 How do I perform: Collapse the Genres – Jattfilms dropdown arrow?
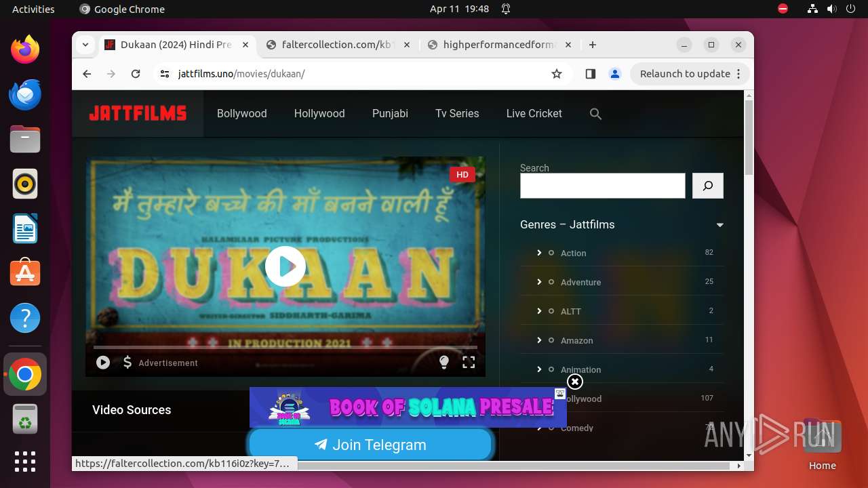[719, 225]
